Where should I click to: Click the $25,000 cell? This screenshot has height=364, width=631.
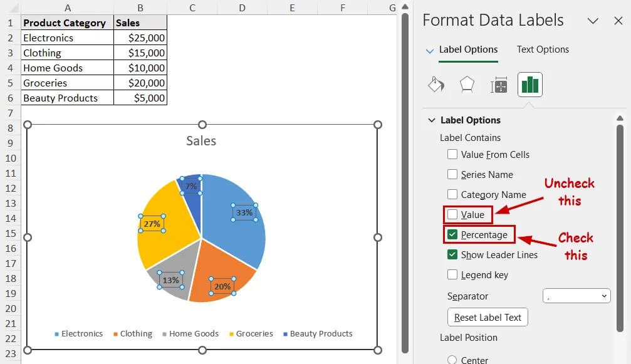tap(140, 38)
